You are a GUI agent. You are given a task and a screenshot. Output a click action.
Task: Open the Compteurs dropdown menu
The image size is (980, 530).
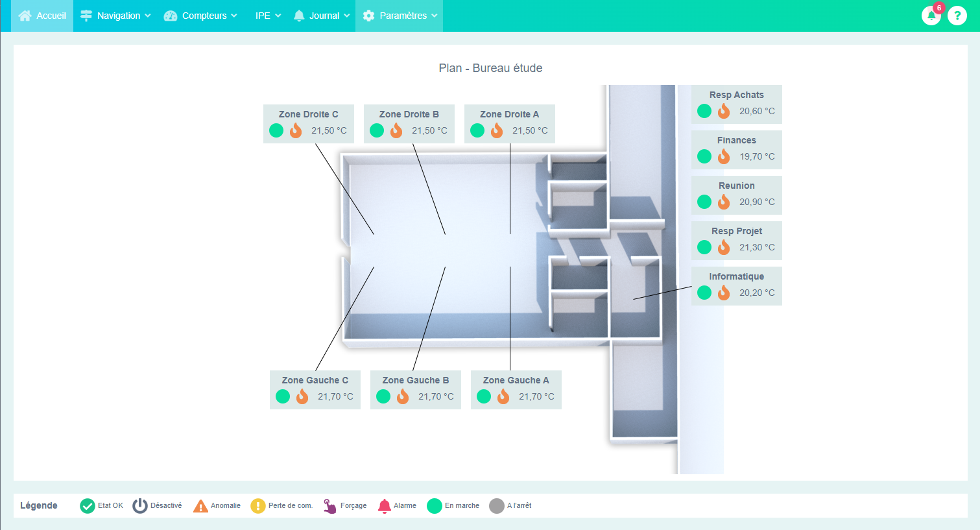(200, 16)
